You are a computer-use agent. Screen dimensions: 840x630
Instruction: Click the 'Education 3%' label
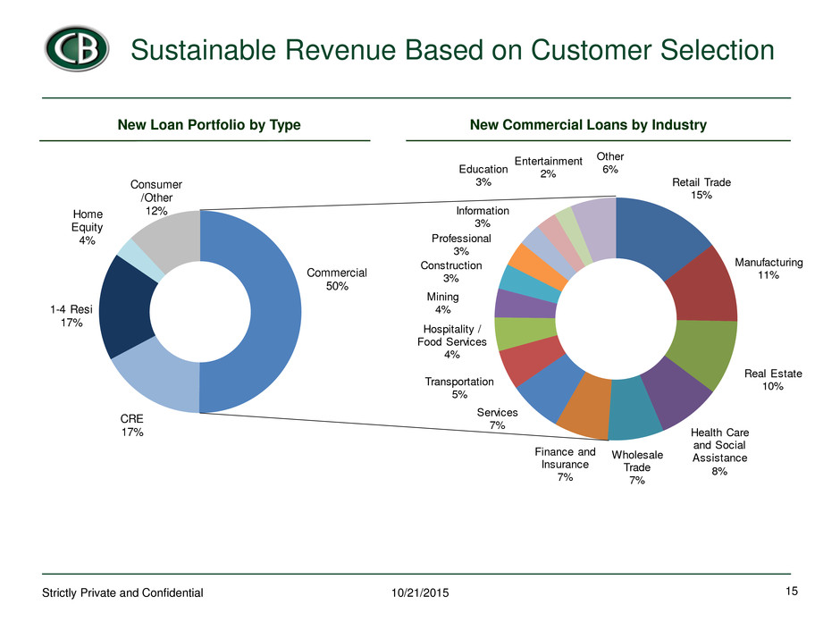click(x=483, y=175)
